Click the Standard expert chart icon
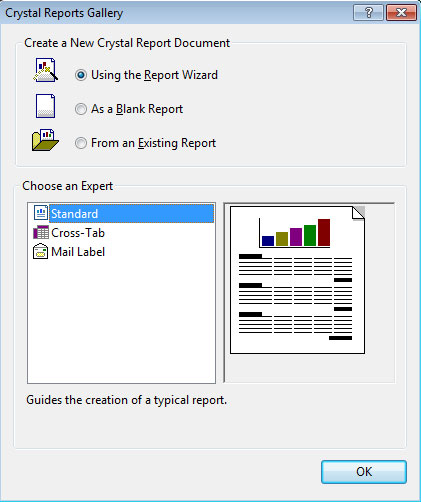Image resolution: width=421 pixels, height=502 pixels. tap(41, 213)
